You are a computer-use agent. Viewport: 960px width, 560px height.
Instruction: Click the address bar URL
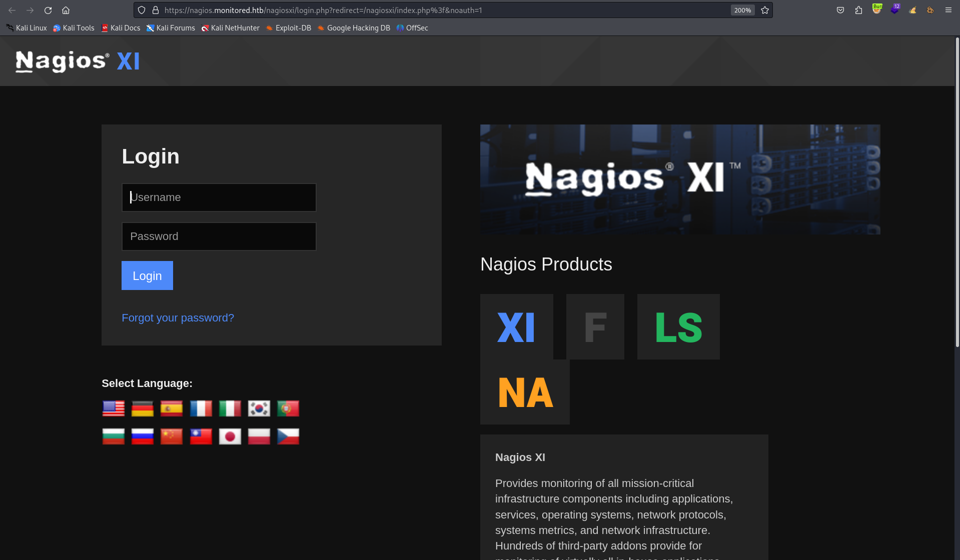pos(323,10)
